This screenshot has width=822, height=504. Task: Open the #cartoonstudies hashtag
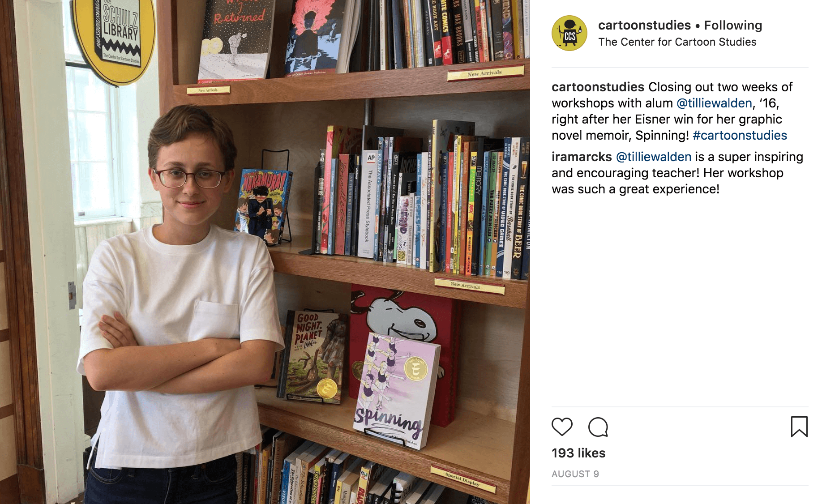click(x=740, y=135)
